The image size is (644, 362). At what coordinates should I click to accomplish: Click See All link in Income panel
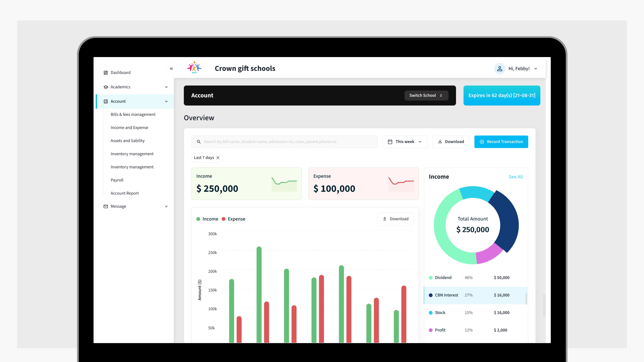click(516, 177)
